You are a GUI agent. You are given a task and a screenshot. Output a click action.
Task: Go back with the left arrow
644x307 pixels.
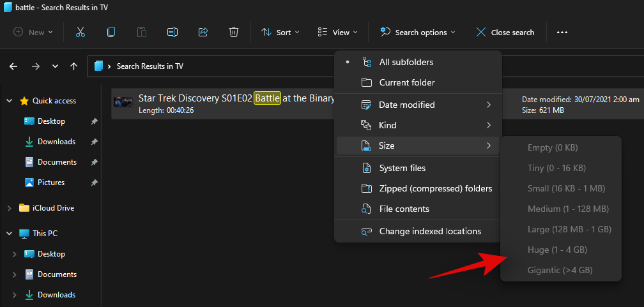13,66
